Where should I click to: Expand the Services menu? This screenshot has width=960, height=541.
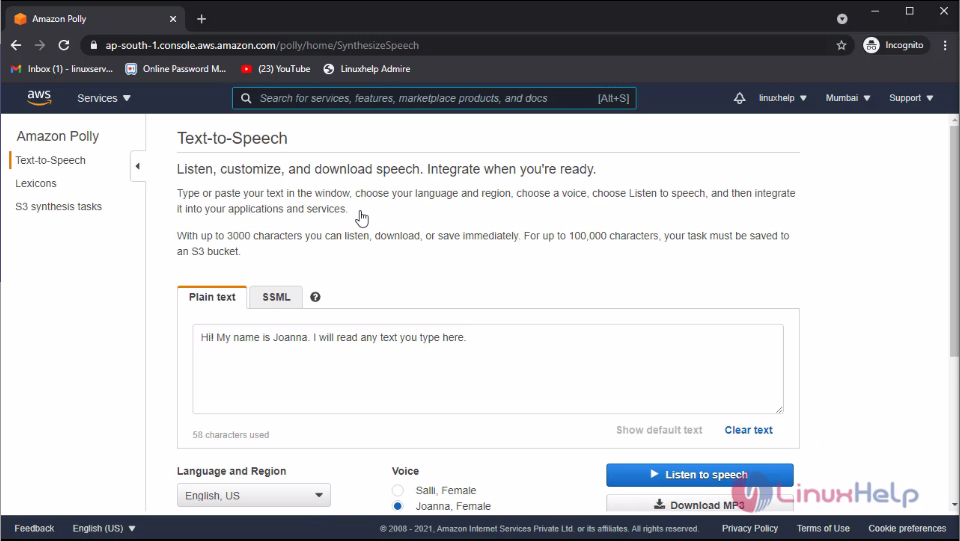tap(104, 98)
